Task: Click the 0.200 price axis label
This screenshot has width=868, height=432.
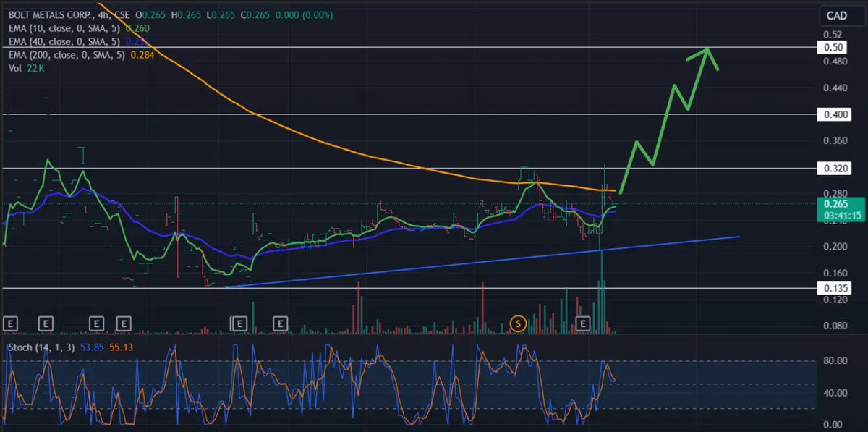Action: pyautogui.click(x=834, y=247)
